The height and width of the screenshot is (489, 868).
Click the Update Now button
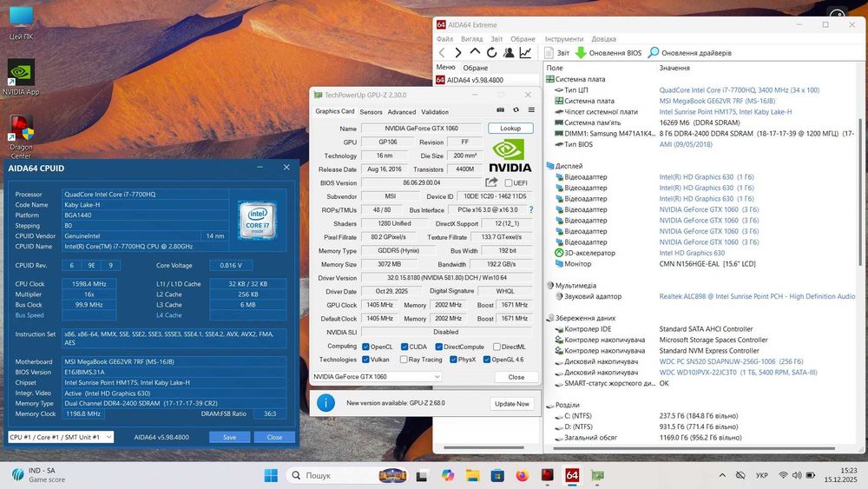511,403
